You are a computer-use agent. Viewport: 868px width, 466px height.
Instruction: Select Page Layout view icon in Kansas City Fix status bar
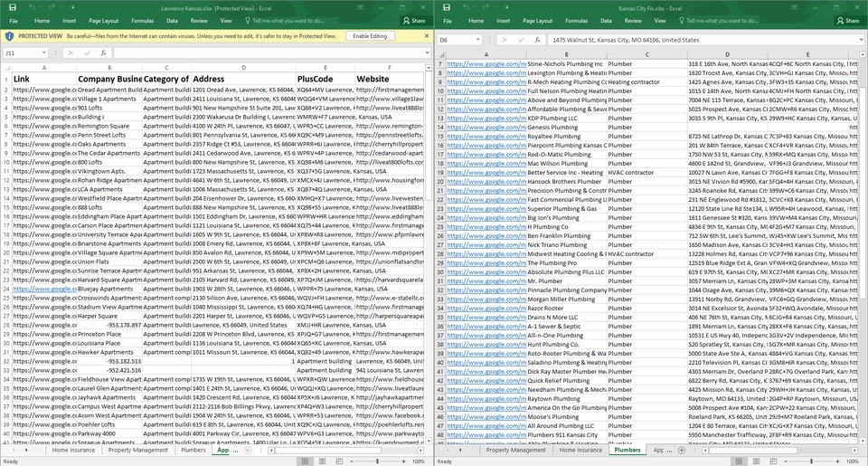click(756, 461)
